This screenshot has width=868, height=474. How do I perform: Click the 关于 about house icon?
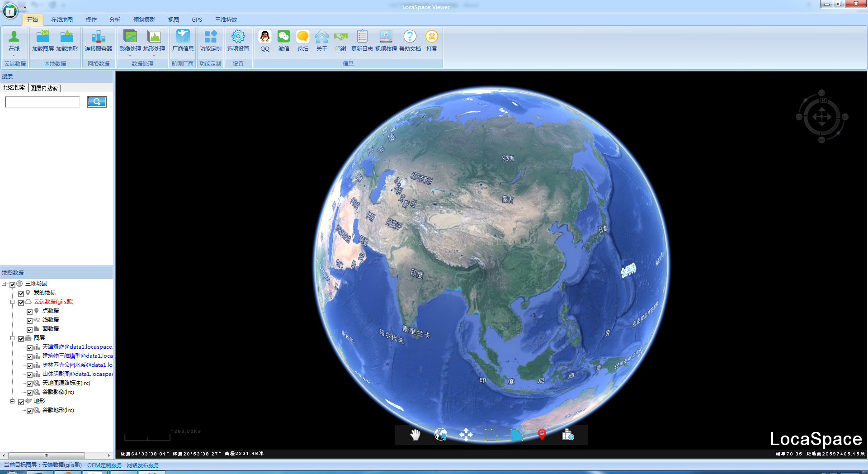click(322, 37)
